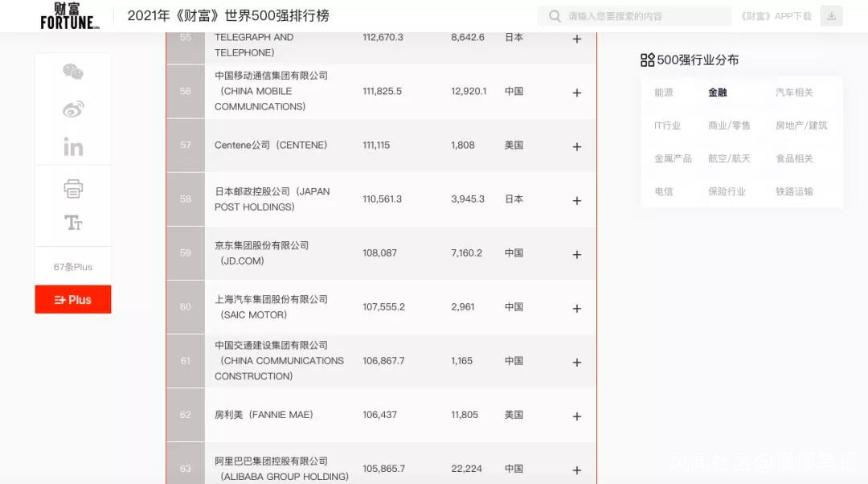Viewport: 868px width, 484px height.
Task: Expand the China Communications Construction row plus
Action: coord(577,362)
